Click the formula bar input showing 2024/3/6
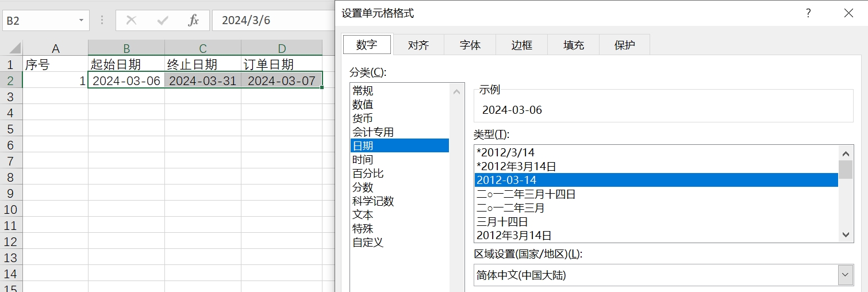The height and width of the screenshot is (292, 868). (273, 21)
